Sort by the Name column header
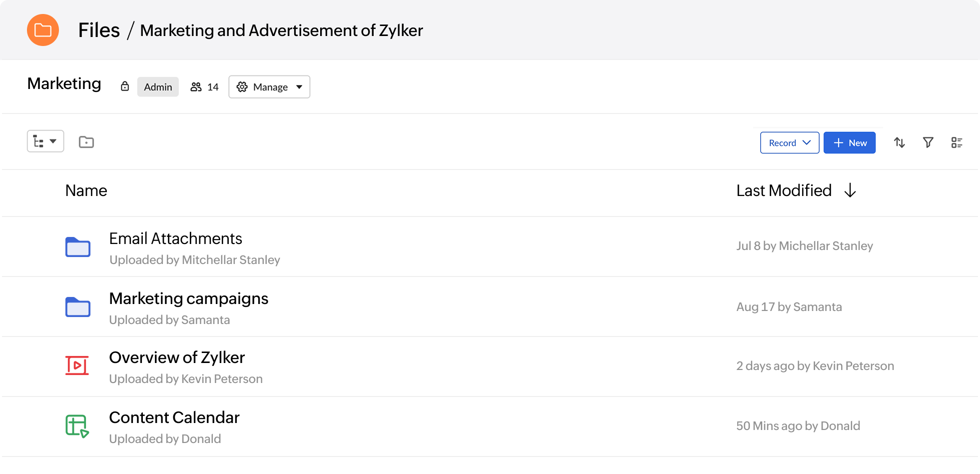This screenshot has height=474, width=980. point(86,190)
